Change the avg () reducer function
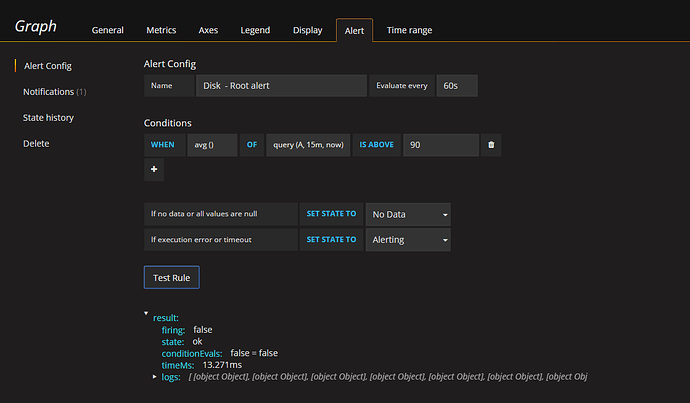This screenshot has height=403, width=690. [x=211, y=145]
